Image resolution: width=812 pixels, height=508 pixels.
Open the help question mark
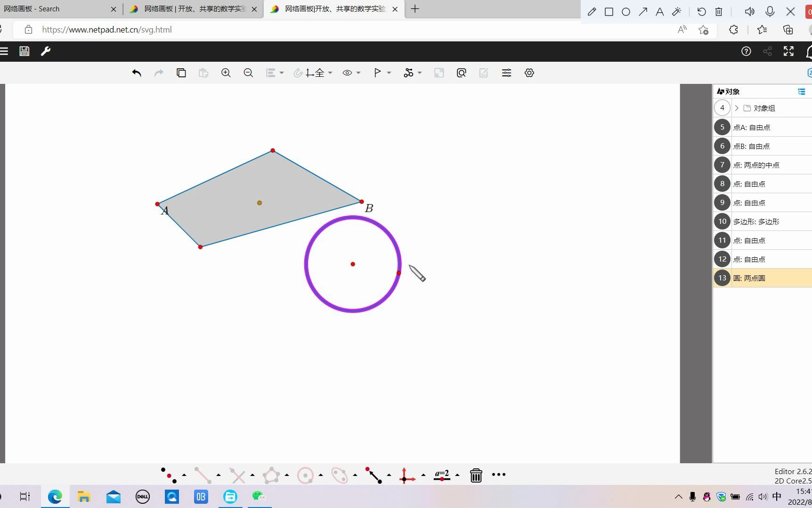(x=746, y=51)
